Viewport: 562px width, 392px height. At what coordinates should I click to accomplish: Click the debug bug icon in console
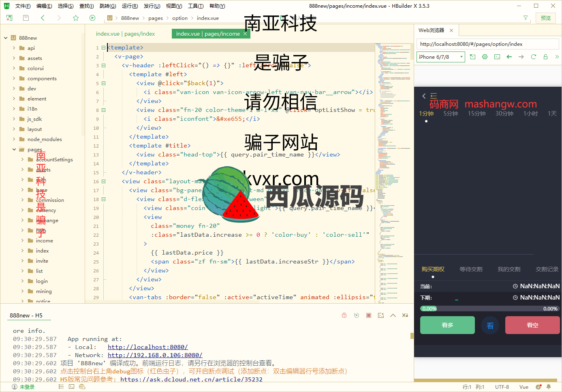coord(344,315)
